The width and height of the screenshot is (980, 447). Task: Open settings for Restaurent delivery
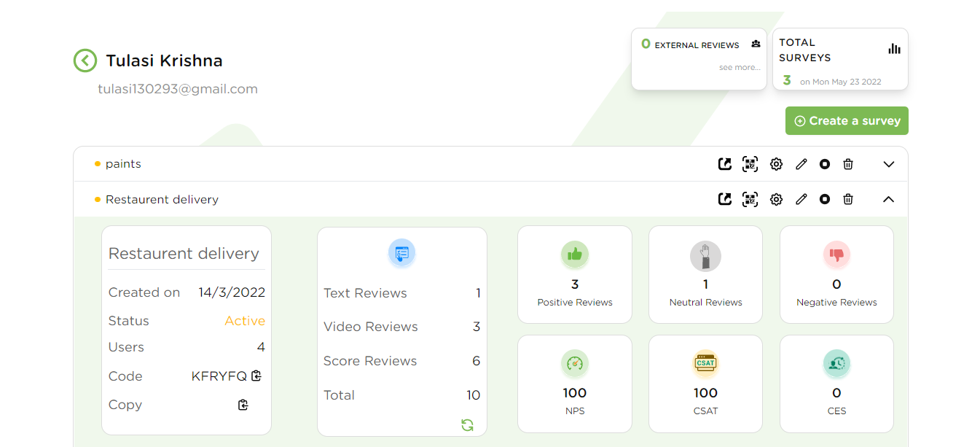click(x=775, y=199)
